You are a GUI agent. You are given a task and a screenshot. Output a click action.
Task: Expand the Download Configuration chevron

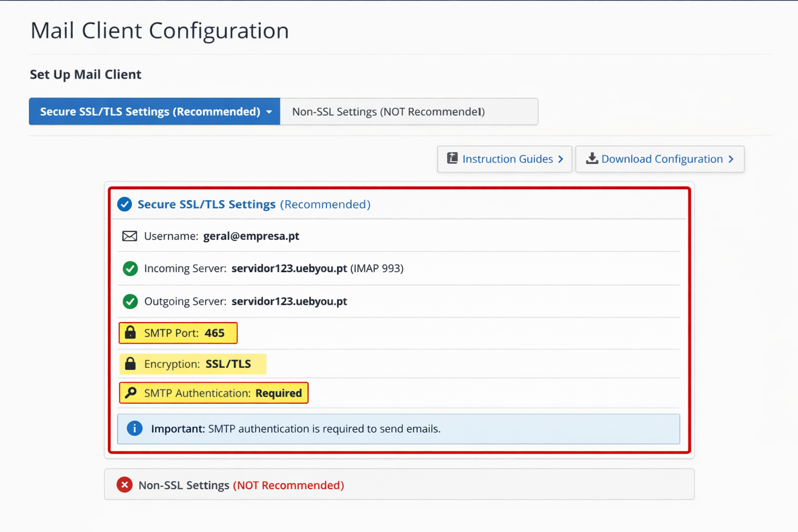[731, 159]
